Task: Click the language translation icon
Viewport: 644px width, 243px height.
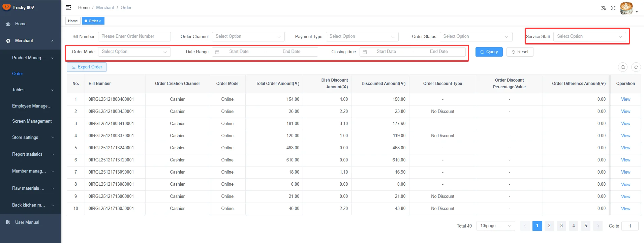Action: tap(604, 8)
